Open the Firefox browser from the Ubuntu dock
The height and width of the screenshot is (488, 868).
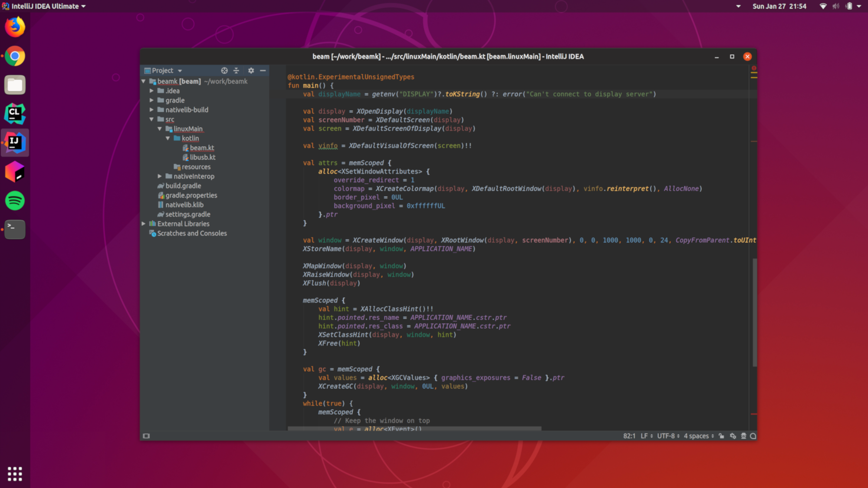click(x=15, y=27)
